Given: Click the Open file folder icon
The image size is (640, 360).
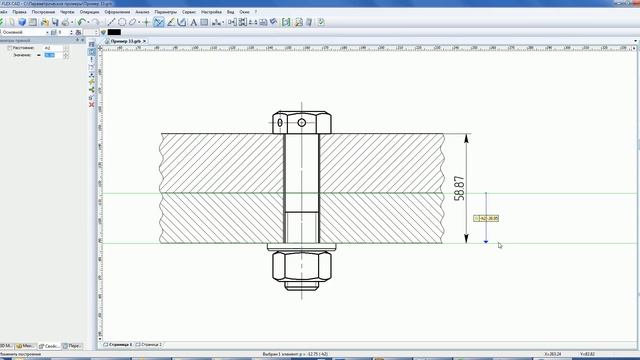Looking at the screenshot, I should [44, 22].
